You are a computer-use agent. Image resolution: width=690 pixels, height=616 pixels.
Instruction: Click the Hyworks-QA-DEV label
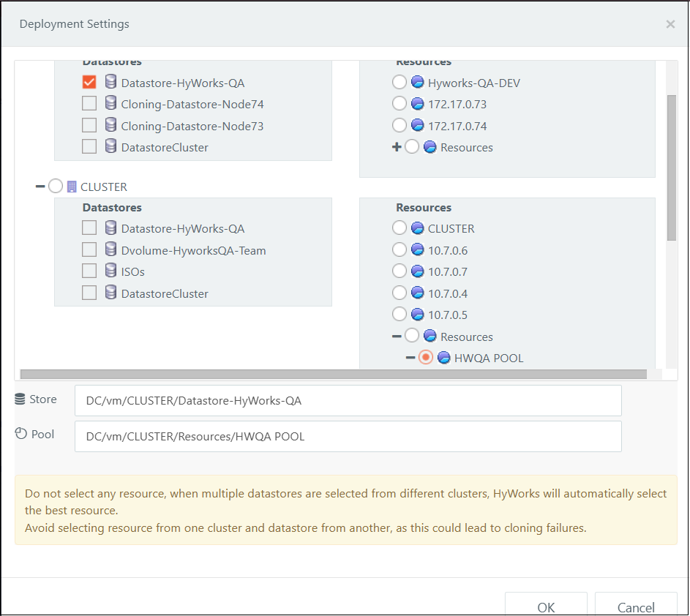474,83
